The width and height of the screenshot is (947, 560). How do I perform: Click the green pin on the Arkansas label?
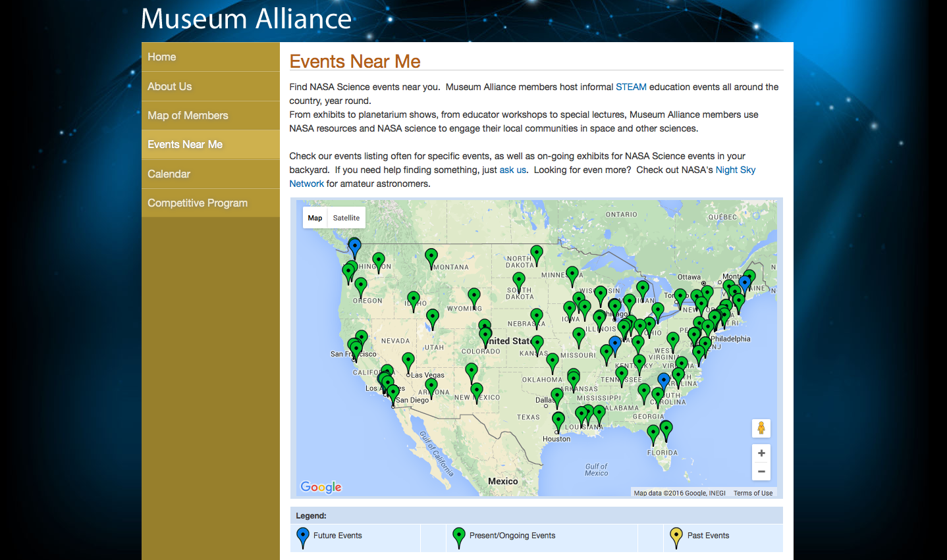coord(574,381)
